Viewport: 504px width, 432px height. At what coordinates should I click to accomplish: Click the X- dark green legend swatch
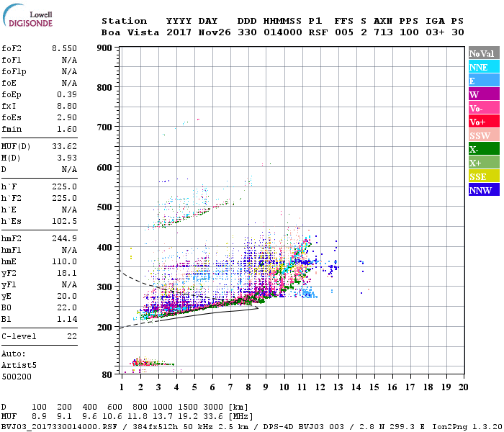coord(484,149)
